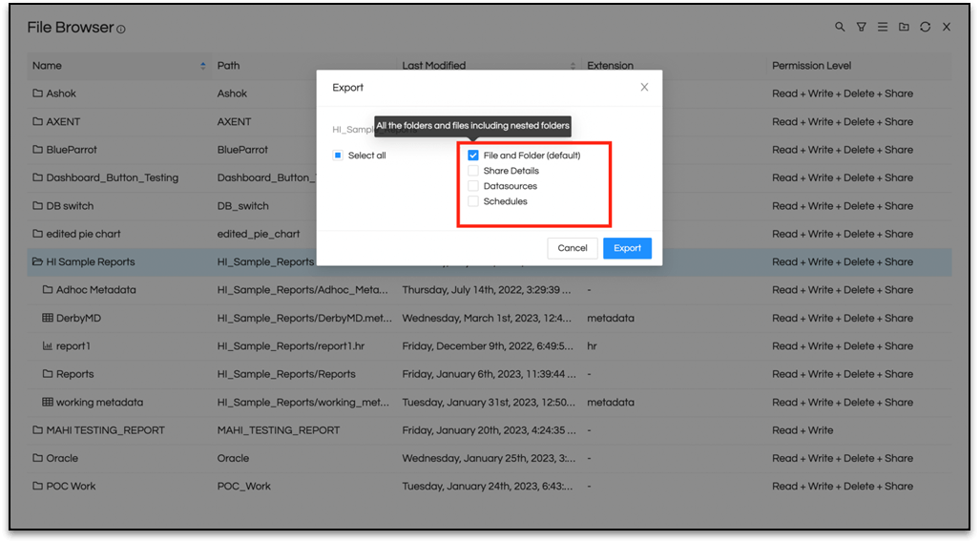Select the Ashok folder name
Viewport: 980px width, 541px height.
(x=61, y=94)
